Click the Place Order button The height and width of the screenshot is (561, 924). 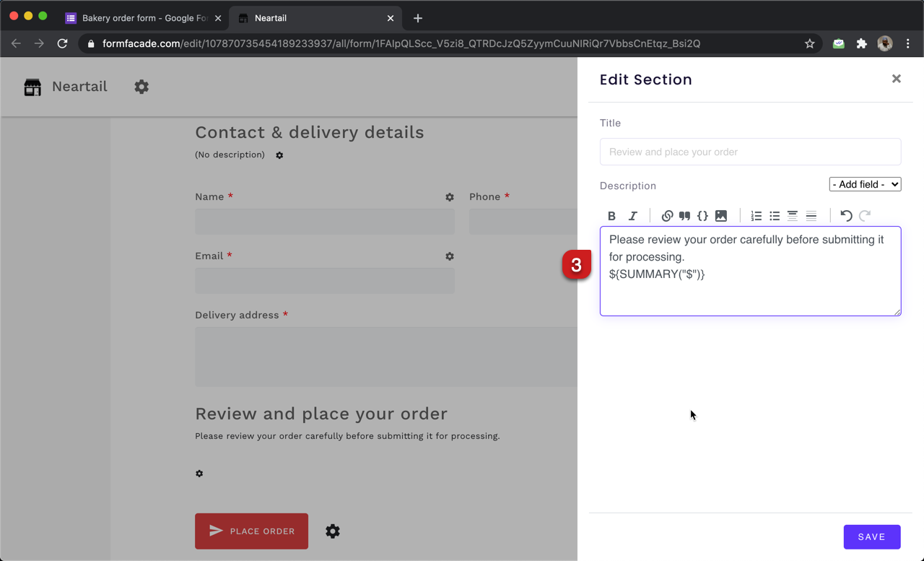251,531
